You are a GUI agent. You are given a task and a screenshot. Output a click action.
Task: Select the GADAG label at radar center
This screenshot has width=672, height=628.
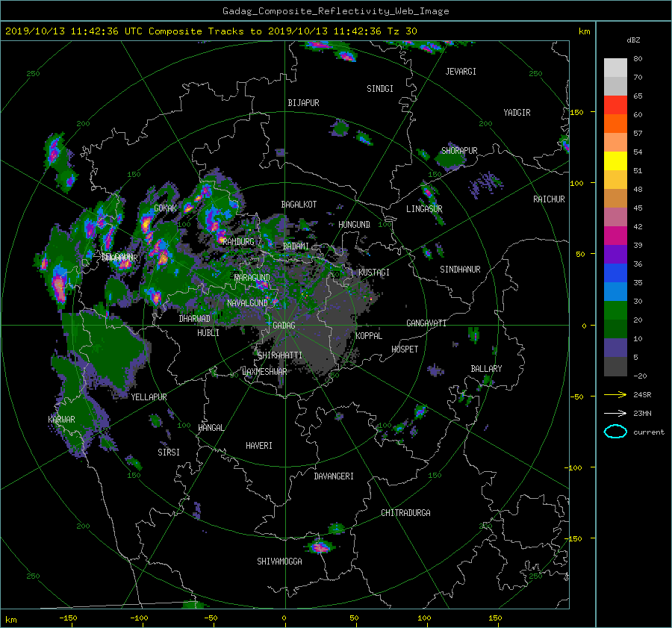pyautogui.click(x=284, y=326)
